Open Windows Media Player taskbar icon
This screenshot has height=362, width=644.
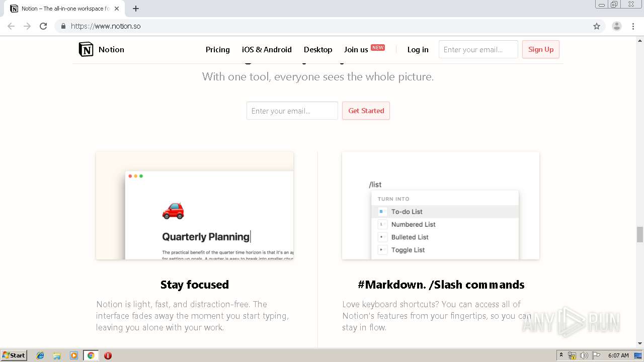pos(74,355)
